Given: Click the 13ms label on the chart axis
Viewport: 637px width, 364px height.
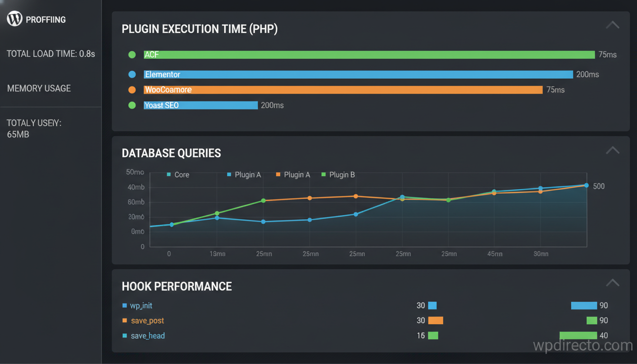Looking at the screenshot, I should coord(218,254).
